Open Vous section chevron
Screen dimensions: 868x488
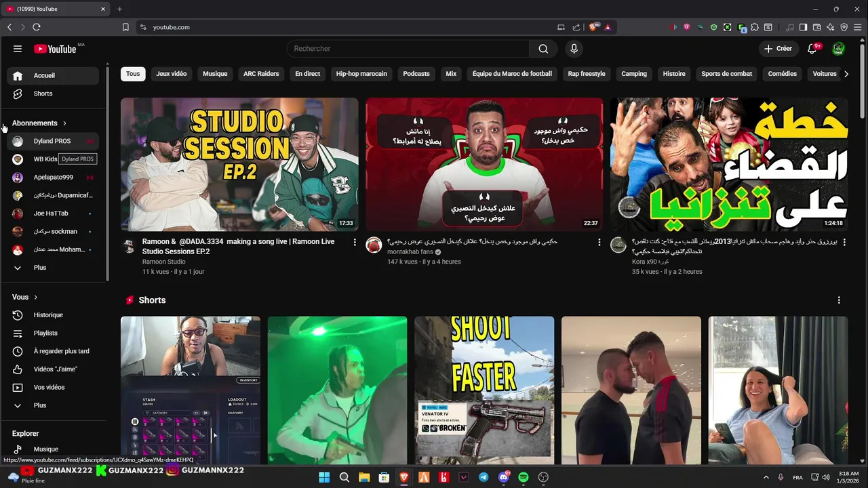pos(36,298)
